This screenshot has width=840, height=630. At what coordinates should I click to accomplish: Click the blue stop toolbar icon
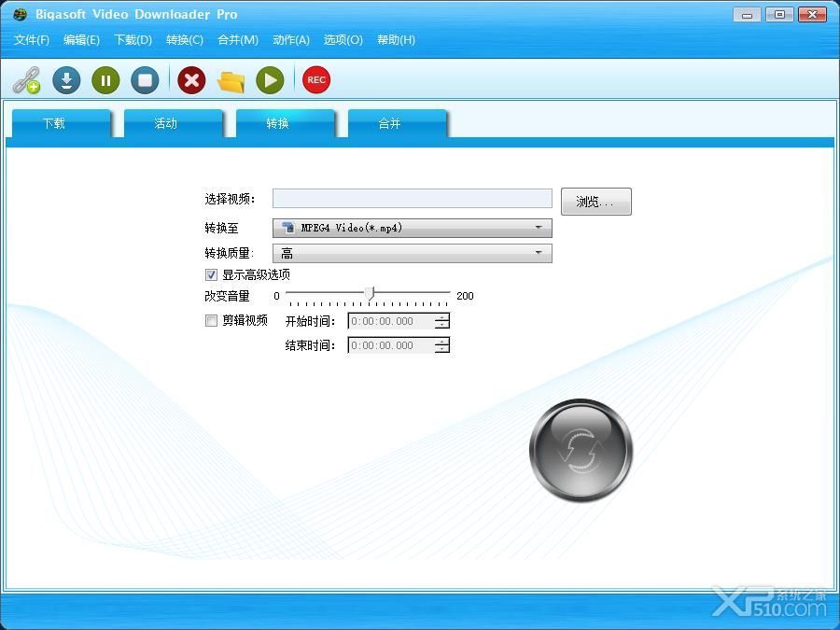[x=145, y=80]
